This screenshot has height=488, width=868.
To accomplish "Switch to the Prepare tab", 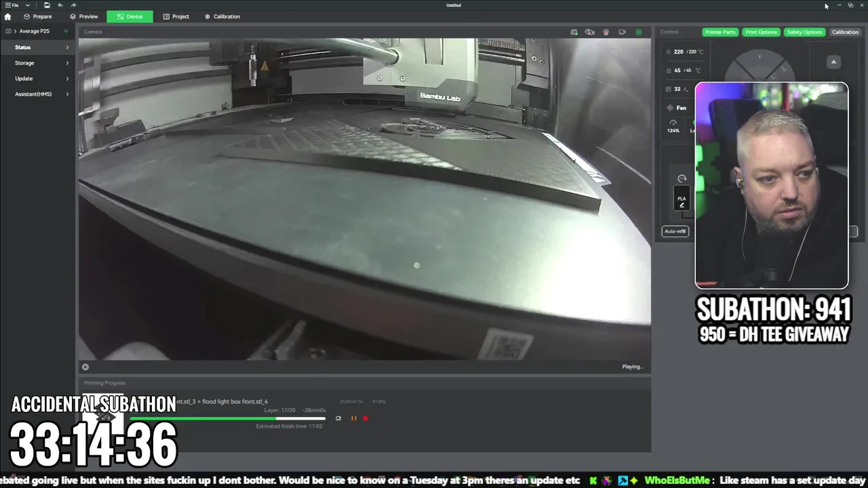I will point(37,16).
